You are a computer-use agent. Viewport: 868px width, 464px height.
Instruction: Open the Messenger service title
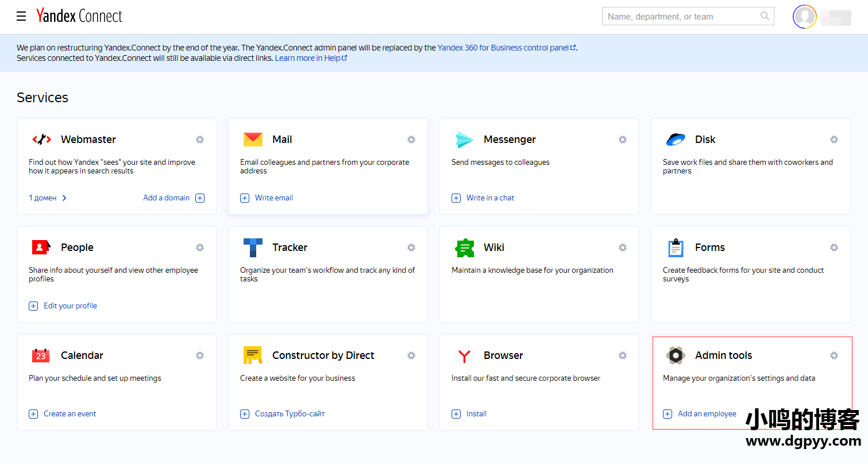(x=510, y=140)
